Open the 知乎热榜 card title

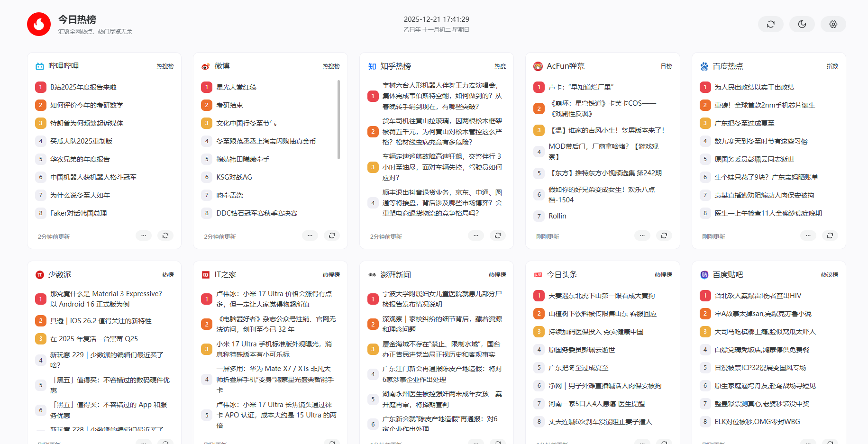click(x=396, y=66)
